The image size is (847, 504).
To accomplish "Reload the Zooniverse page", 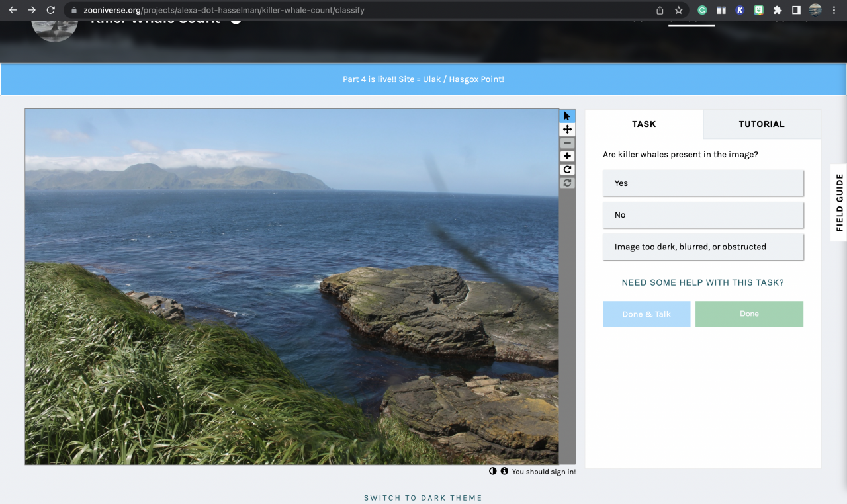I will pyautogui.click(x=51, y=10).
